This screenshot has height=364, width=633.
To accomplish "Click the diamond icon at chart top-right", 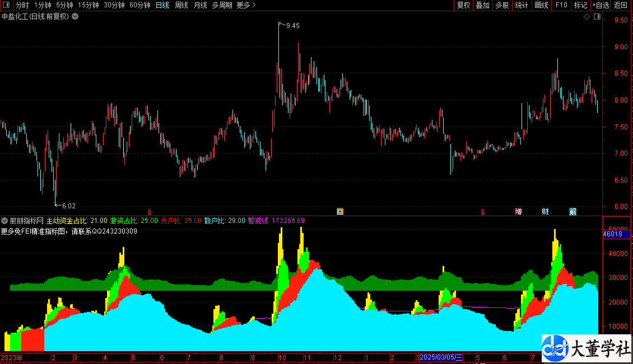I will coord(587,17).
